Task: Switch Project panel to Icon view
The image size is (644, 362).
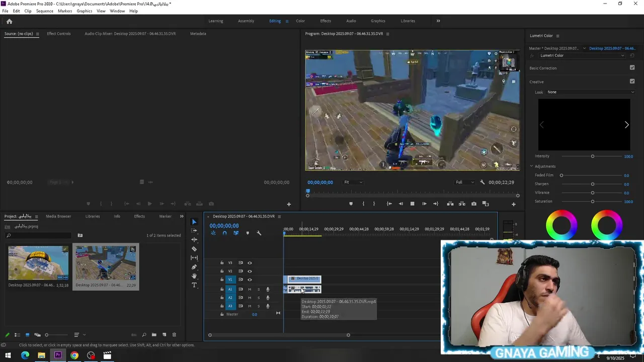Action: [27, 335]
